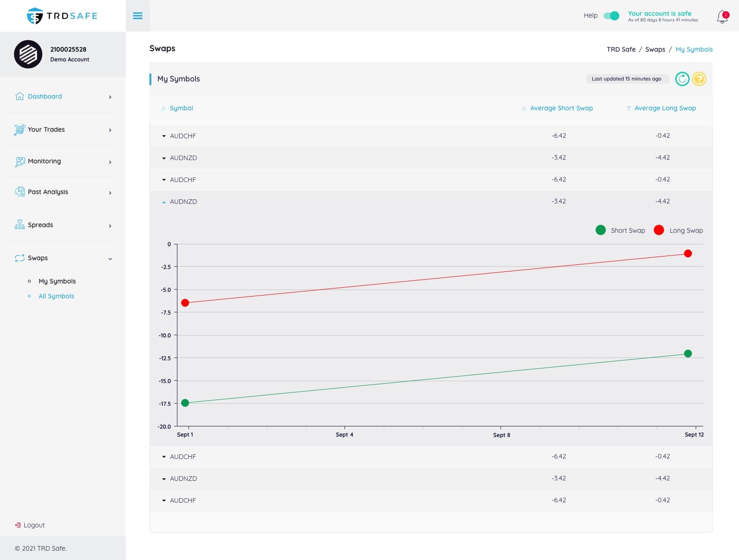
Task: Click the Spreads icon
Action: [20, 224]
